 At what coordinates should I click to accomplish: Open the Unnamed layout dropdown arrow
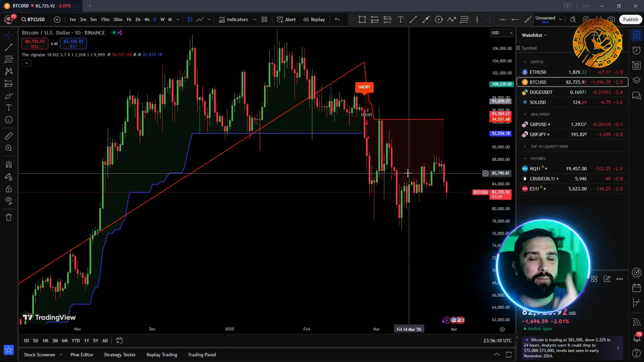click(x=560, y=19)
